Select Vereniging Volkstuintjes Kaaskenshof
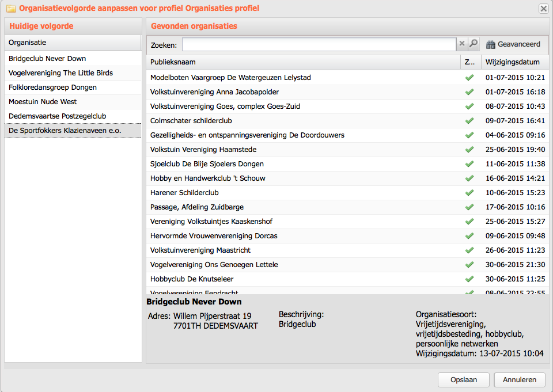This screenshot has width=553, height=392. [347, 222]
